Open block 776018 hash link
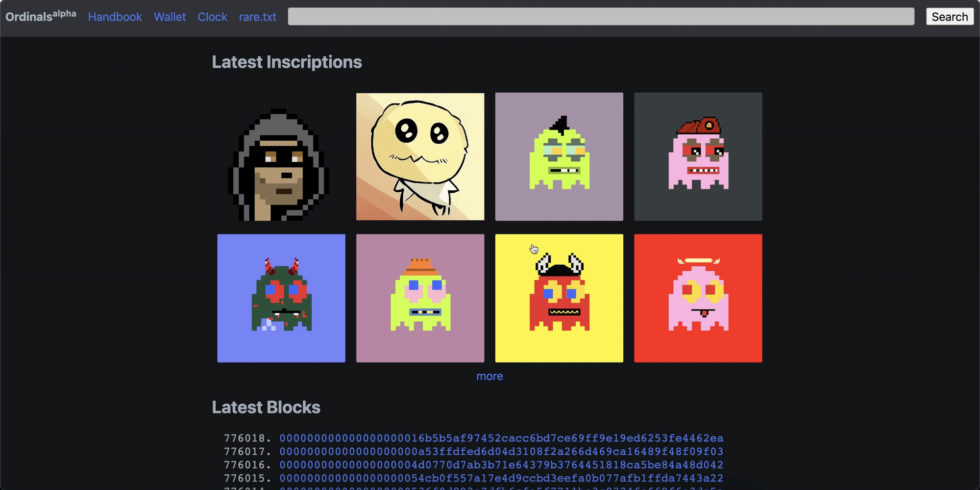 click(x=501, y=438)
